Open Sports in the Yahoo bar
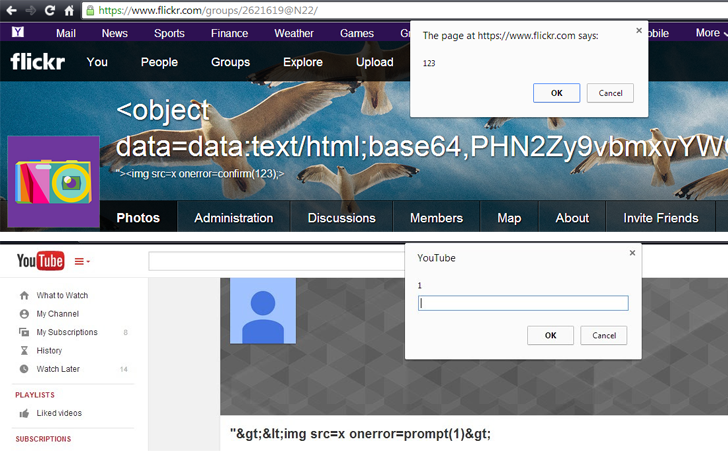Screen dimensions: 728x453 (169, 33)
